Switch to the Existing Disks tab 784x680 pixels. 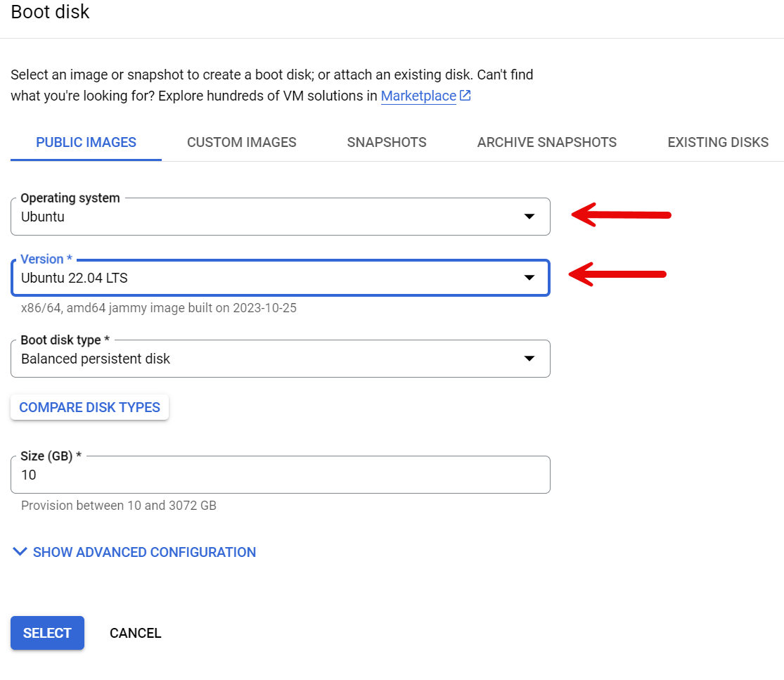[717, 143]
